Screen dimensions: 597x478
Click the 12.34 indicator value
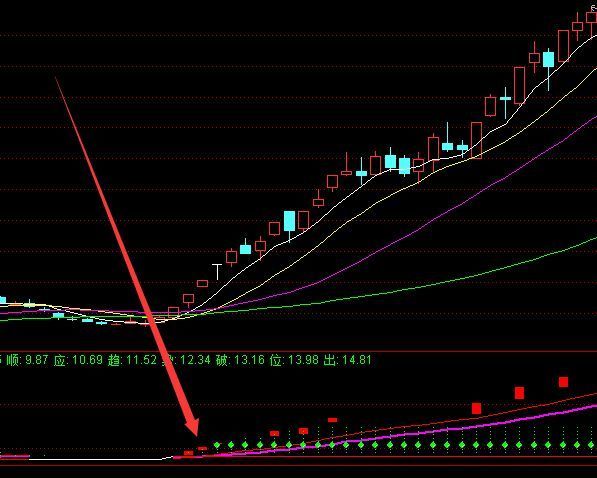click(x=195, y=360)
